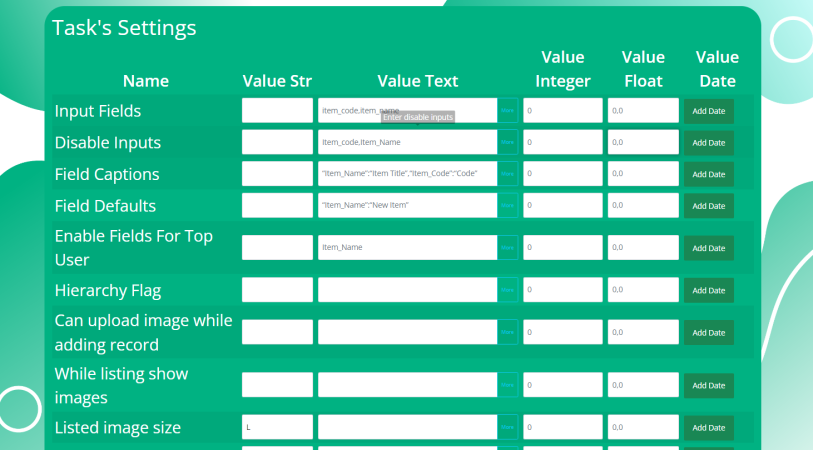Click Add Date in Field Captions row
This screenshot has height=450, width=813.
709,174
